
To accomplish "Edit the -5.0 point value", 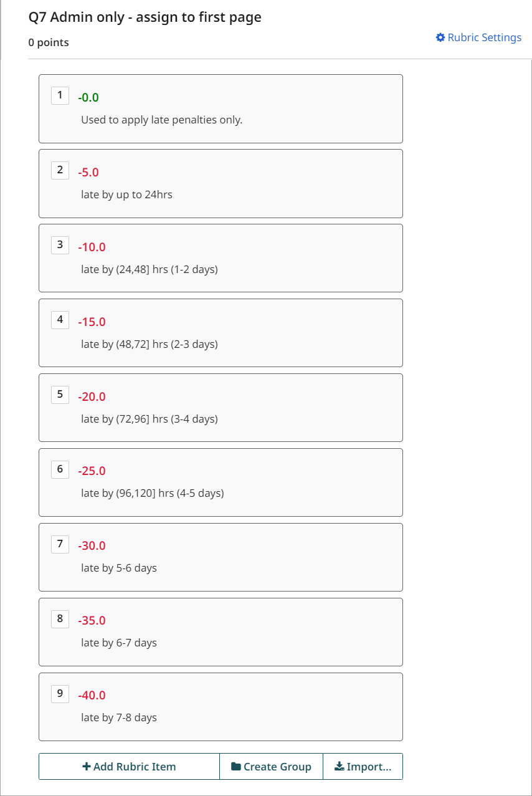I will click(x=88, y=172).
